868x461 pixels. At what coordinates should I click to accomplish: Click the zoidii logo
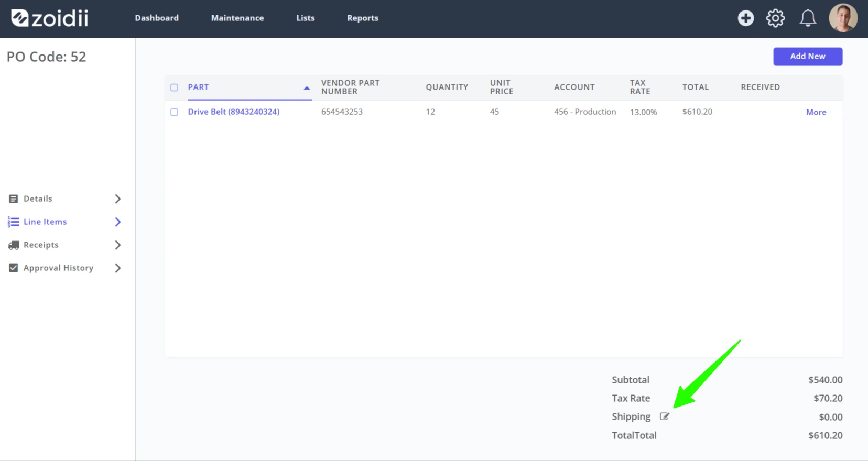(50, 18)
